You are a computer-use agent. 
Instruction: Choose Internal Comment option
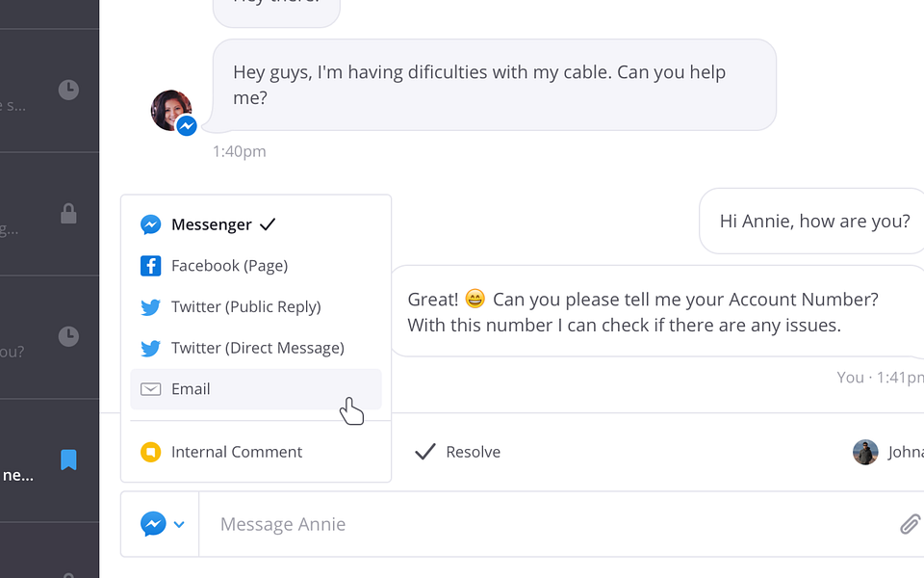pyautogui.click(x=236, y=452)
